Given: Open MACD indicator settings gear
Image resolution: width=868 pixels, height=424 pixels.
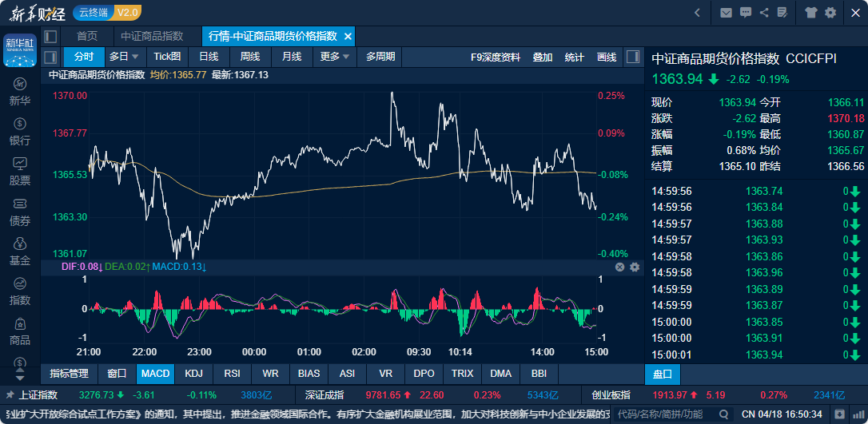Looking at the screenshot, I should click(635, 267).
